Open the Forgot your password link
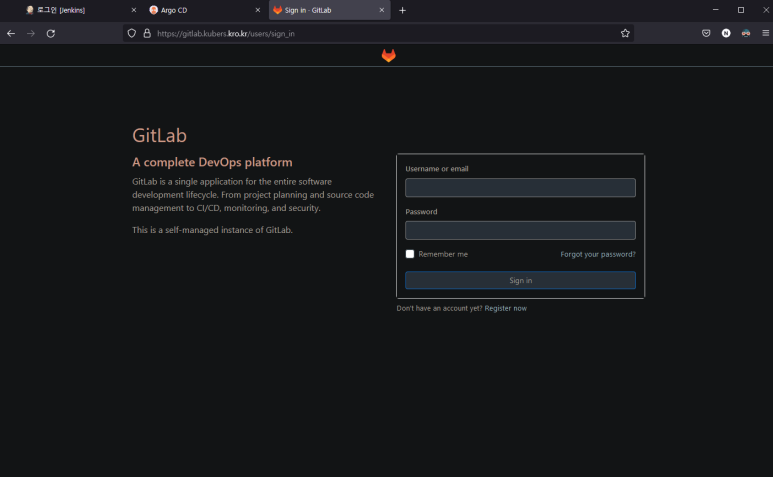The image size is (773, 477). 597,254
